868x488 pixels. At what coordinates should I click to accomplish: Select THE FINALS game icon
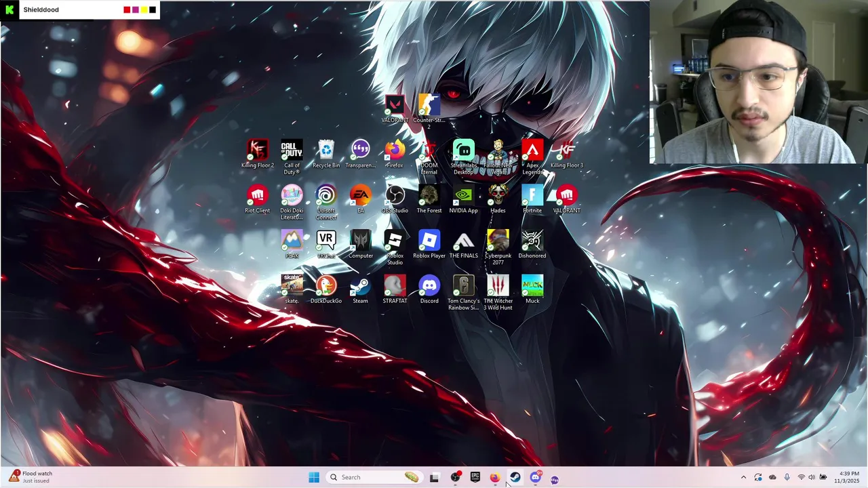click(x=464, y=245)
